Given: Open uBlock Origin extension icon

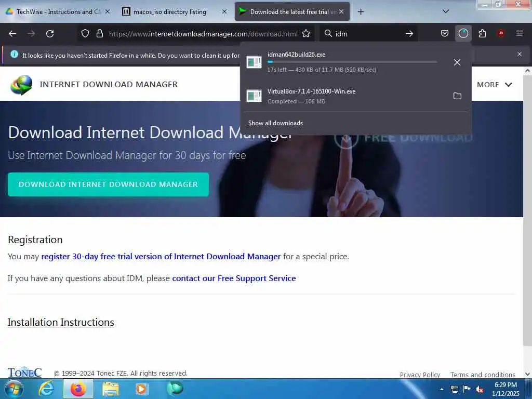Looking at the screenshot, I should point(501,33).
